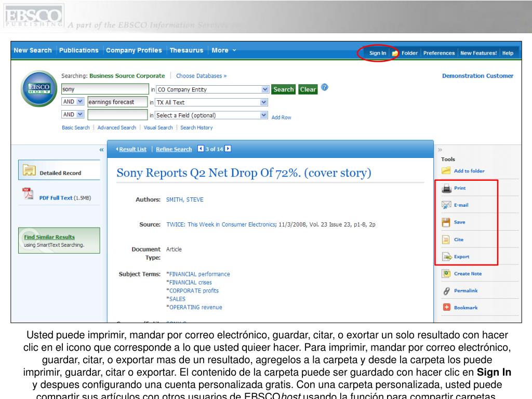532x399 pixels.
Task: Open source TWICE: This Week in Consumer Electronics
Action: coord(220,224)
